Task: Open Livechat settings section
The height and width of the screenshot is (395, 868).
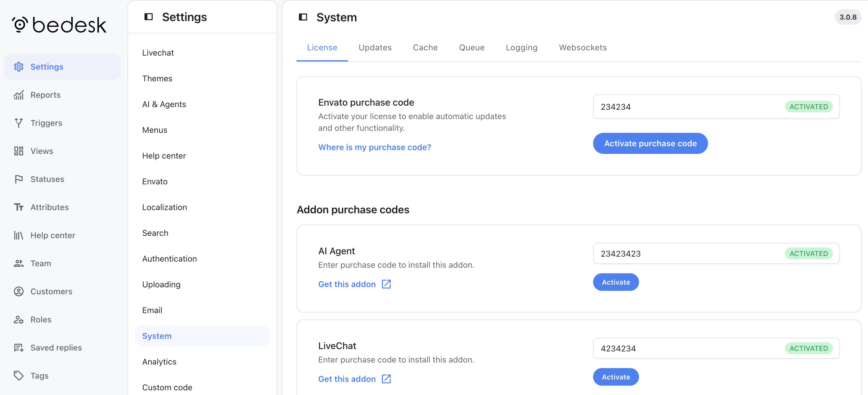Action: coord(202,53)
